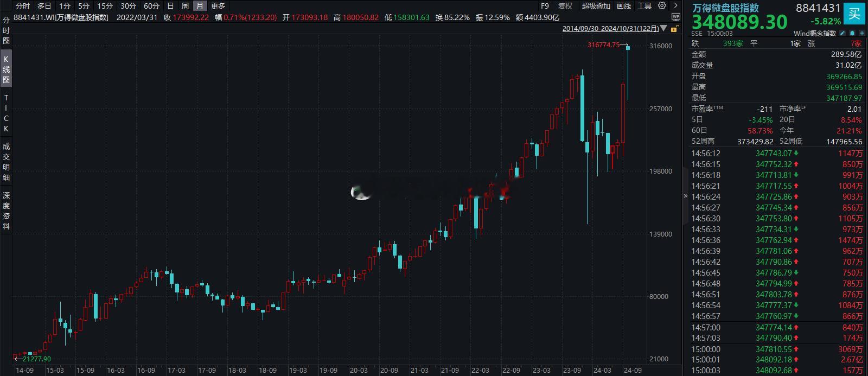This screenshot has width=868, height=376.
Task: Click 60日 return 58.73%
Action: [759, 131]
